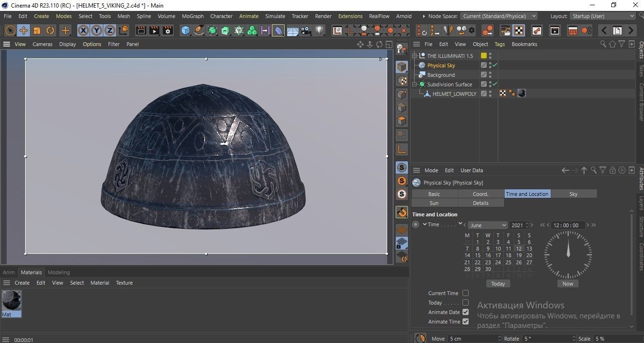The height and width of the screenshot is (343, 644).
Task: Add a Cube primitive object
Action: pyautogui.click(x=186, y=30)
